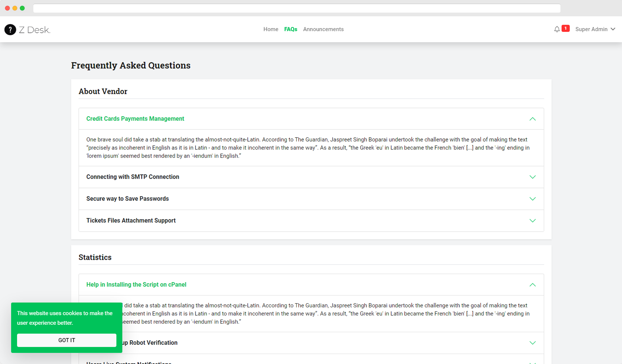Click the down chevron on Tickets Files Attachment Support

point(533,220)
